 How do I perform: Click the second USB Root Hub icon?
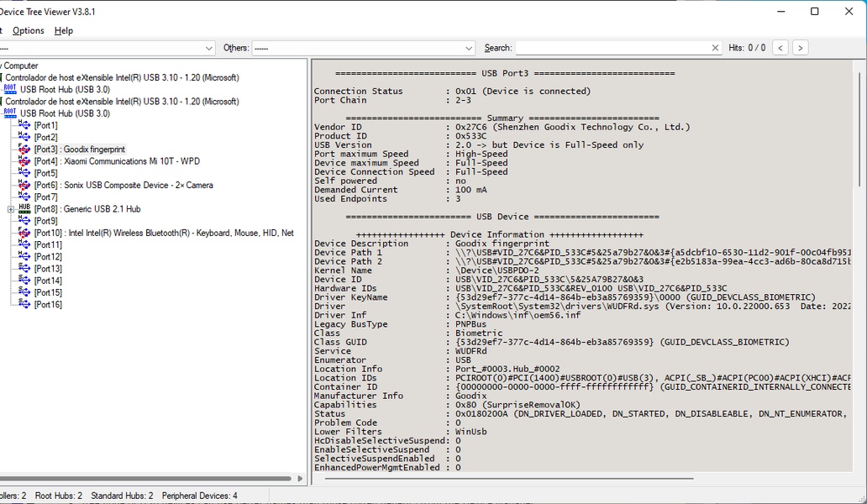click(x=10, y=113)
